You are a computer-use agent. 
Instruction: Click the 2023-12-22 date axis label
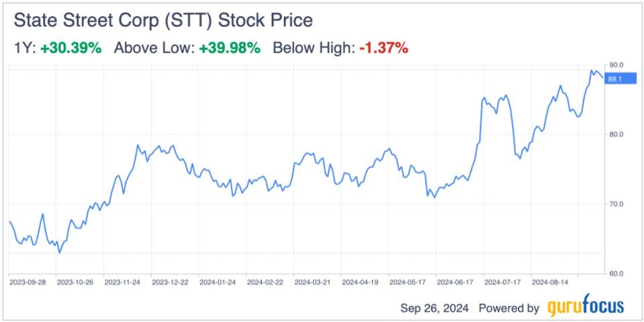171,282
